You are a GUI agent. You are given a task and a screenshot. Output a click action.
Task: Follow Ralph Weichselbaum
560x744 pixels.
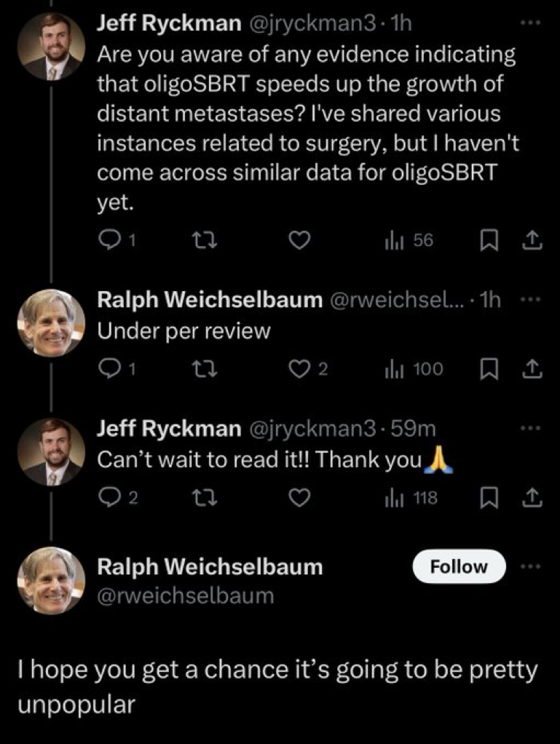(x=458, y=566)
